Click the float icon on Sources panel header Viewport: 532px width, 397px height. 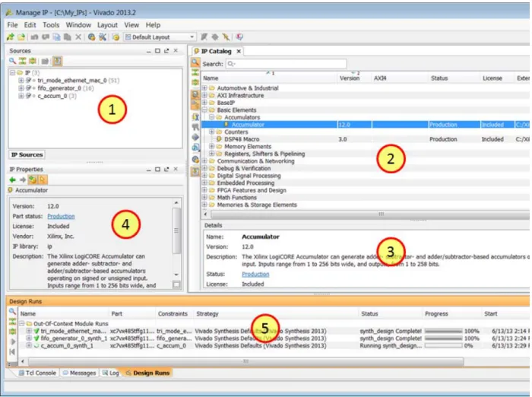(166, 51)
